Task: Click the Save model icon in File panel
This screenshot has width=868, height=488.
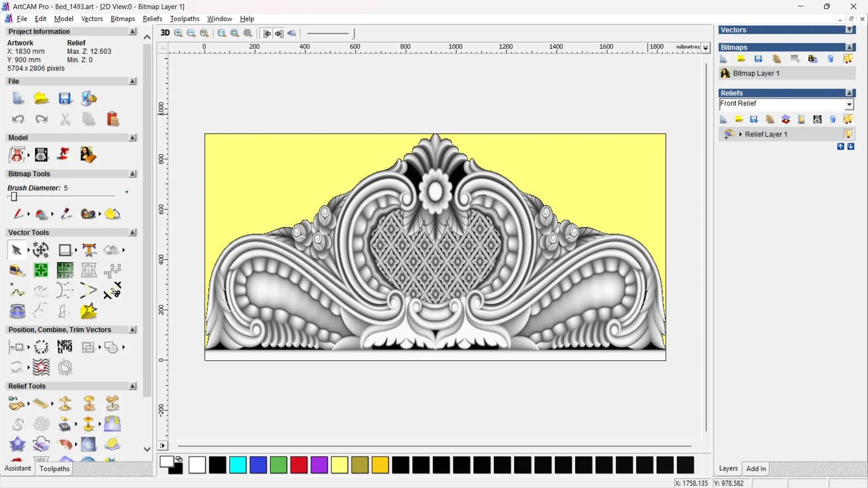Action: coord(65,99)
